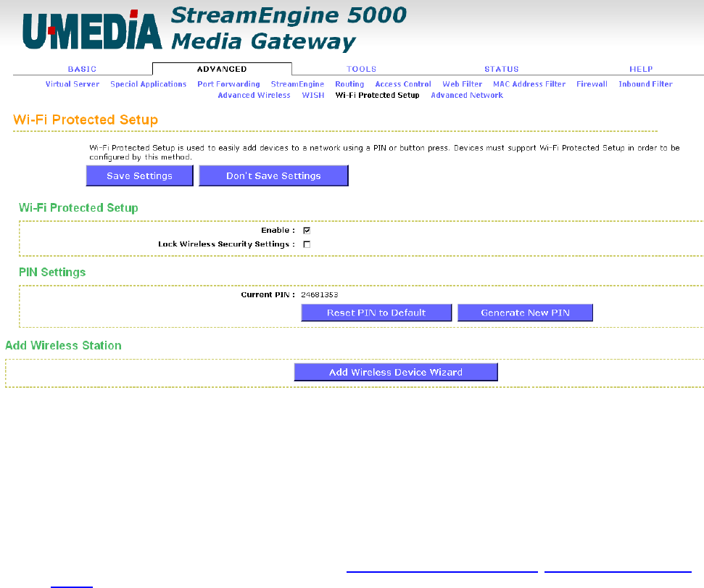The height and width of the screenshot is (588, 704).
Task: Open Special Applications settings
Action: coord(148,84)
